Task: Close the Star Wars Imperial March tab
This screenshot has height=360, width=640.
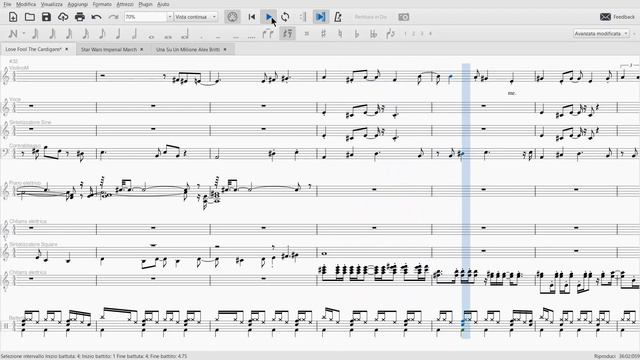Action: (142, 49)
